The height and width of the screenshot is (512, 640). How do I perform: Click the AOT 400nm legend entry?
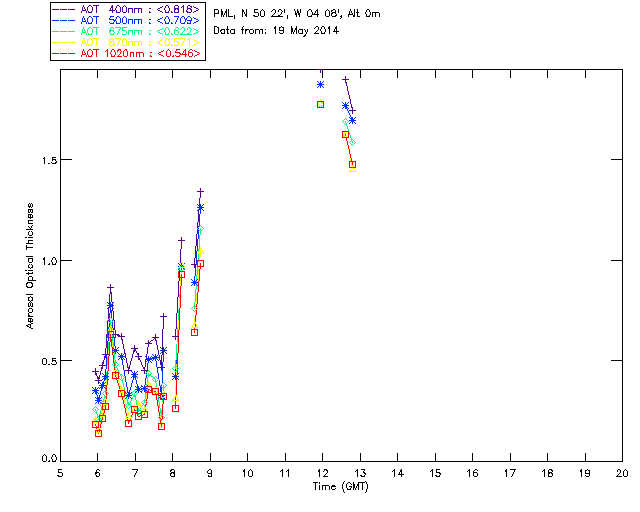click(126, 9)
